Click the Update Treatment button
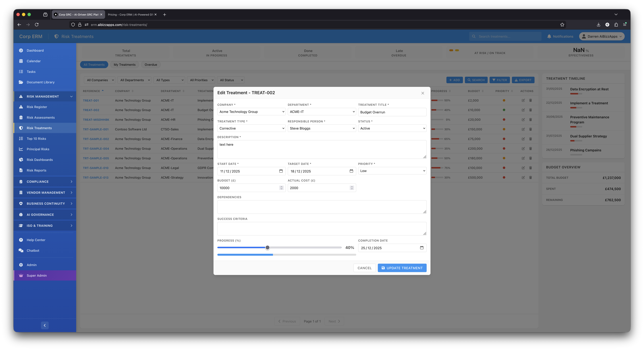644x350 pixels. (x=402, y=268)
